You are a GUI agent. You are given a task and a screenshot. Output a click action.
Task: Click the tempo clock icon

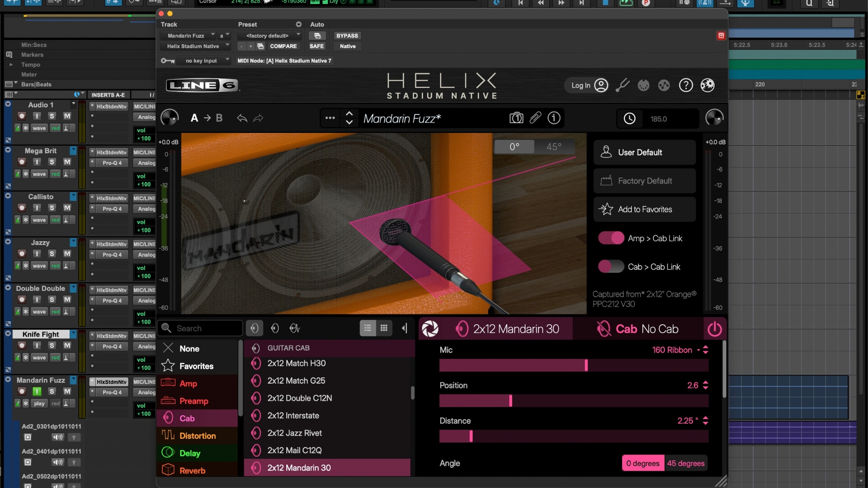point(629,118)
